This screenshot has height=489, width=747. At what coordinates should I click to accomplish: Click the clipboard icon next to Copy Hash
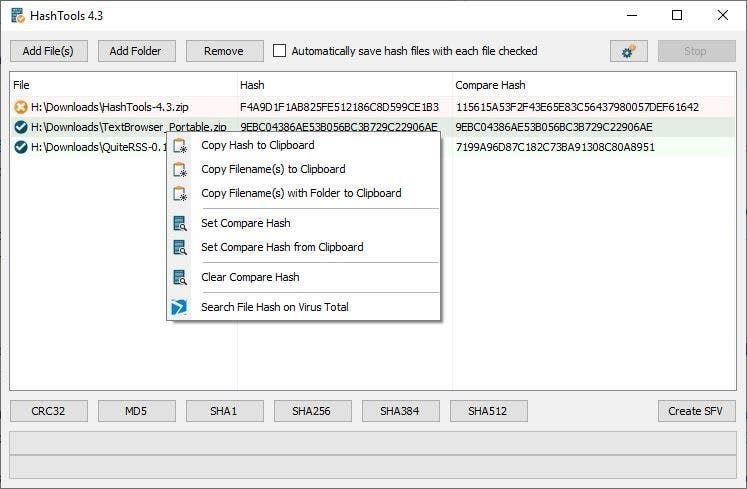point(180,145)
